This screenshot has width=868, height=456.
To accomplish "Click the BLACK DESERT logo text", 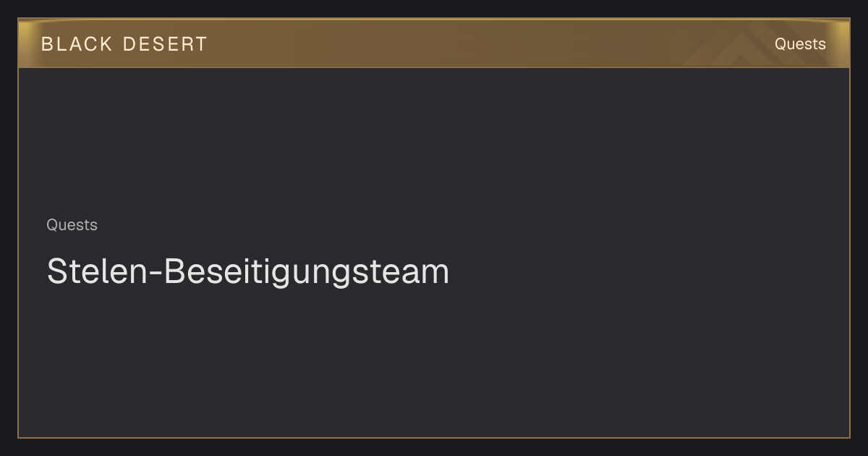I will click(x=124, y=44).
